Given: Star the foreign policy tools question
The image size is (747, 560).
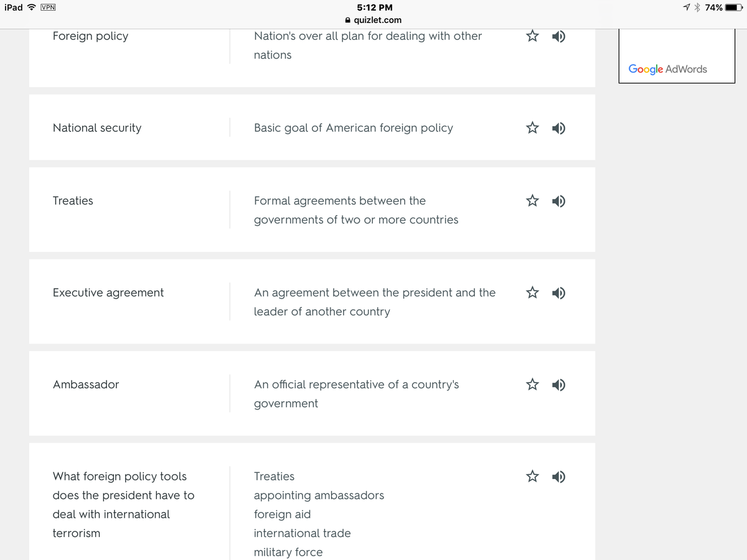Looking at the screenshot, I should [532, 477].
